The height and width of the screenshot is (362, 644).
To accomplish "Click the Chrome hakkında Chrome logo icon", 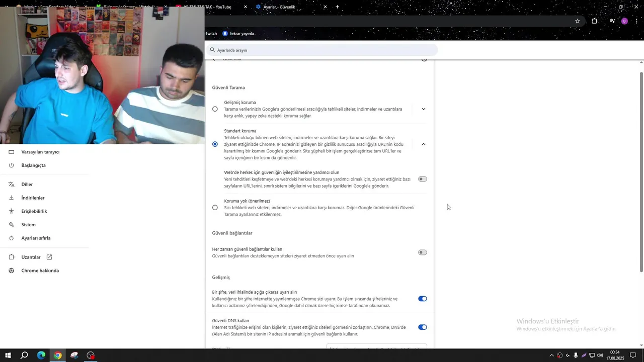I will tap(11, 270).
